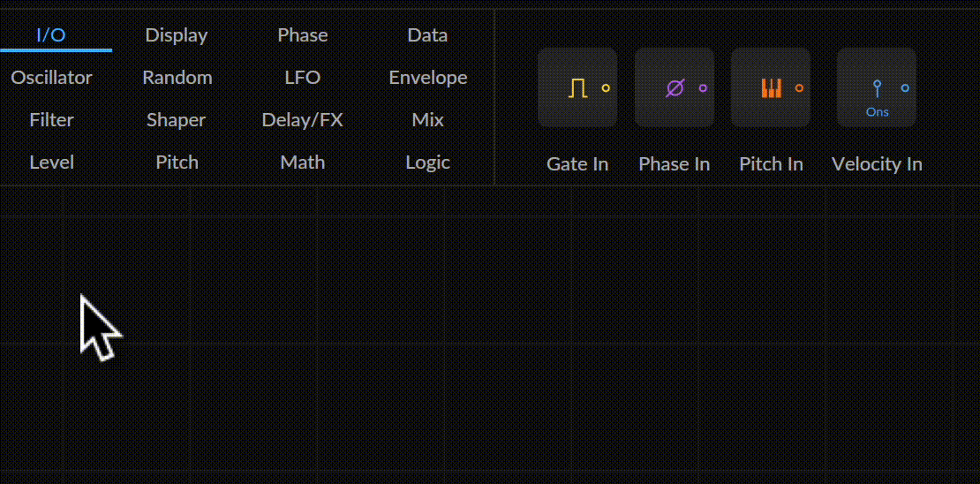Open the Delay/FX category
Viewport: 980px width, 484px height.
[x=303, y=120]
